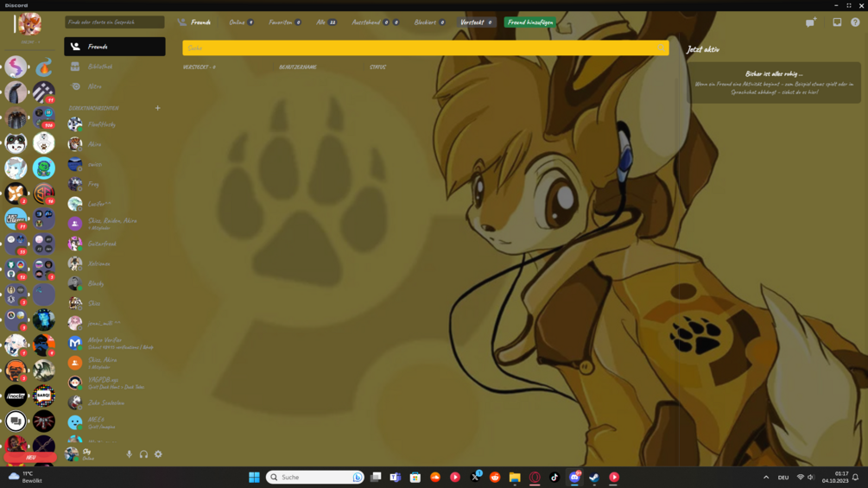Open the BARO! colorful server icon
Screen dimensions: 868x488
pyautogui.click(x=44, y=396)
